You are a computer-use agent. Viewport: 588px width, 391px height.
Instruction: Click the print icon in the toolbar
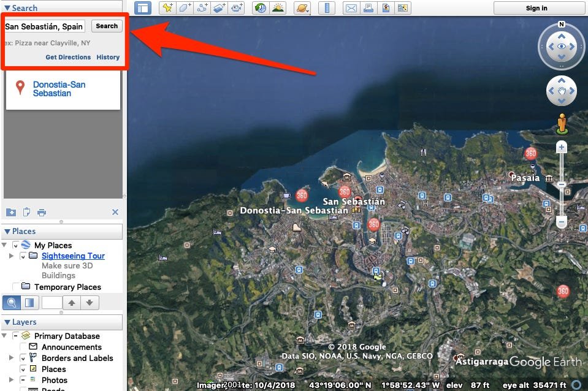[x=368, y=8]
